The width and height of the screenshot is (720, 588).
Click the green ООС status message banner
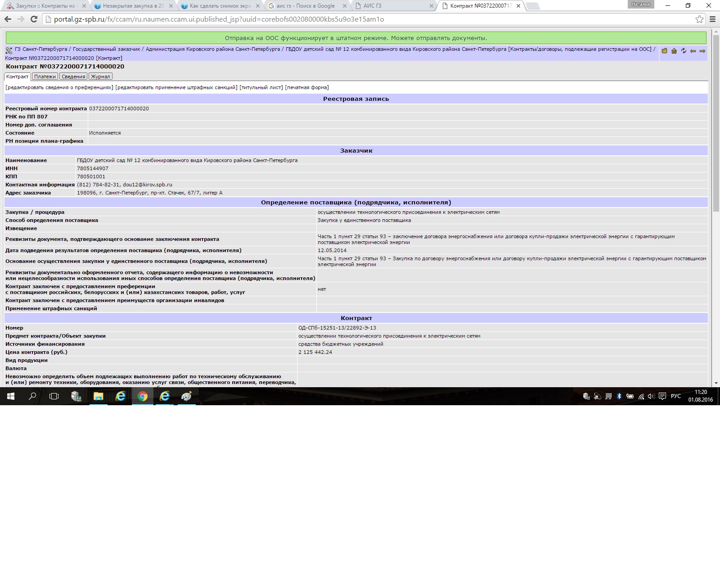(355, 38)
